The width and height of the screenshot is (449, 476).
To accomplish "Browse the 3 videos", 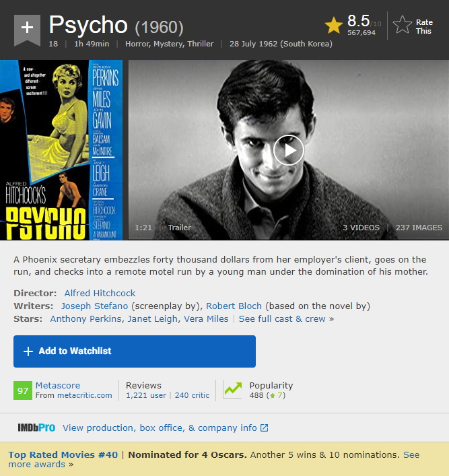I will click(x=361, y=228).
